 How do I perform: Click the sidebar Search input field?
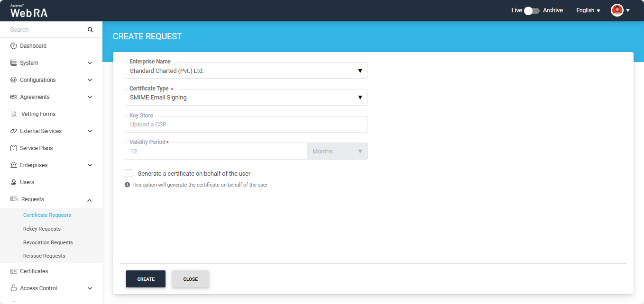[x=45, y=30]
